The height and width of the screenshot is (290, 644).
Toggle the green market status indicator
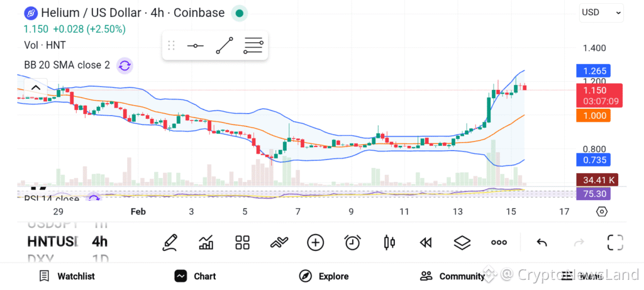239,13
